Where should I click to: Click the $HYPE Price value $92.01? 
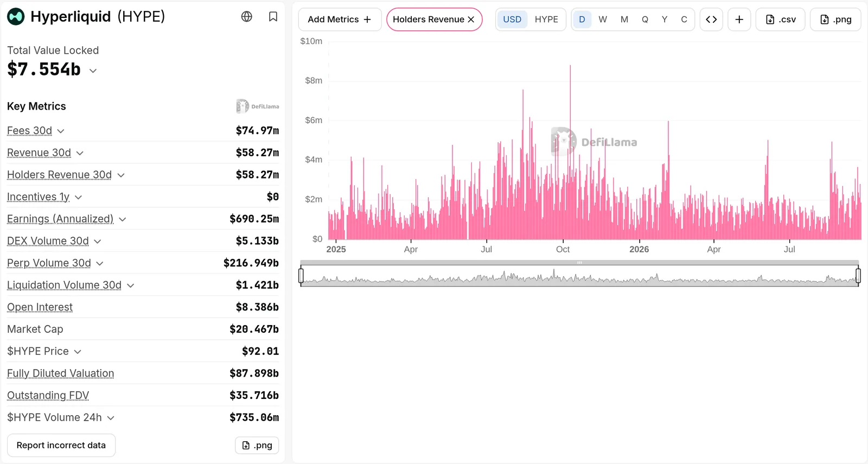260,351
